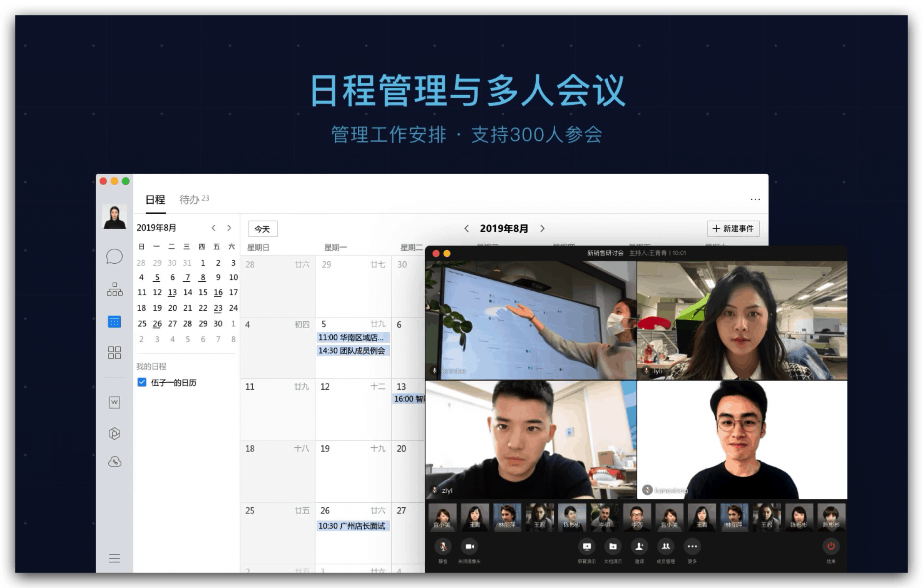
Task: Switch to the 日程 tab
Action: tap(155, 200)
